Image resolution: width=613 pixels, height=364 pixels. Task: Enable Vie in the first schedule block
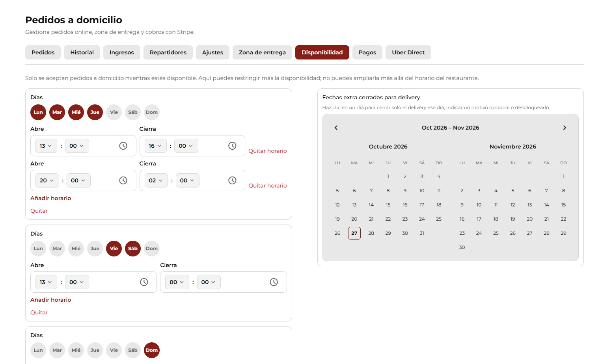coord(114,112)
